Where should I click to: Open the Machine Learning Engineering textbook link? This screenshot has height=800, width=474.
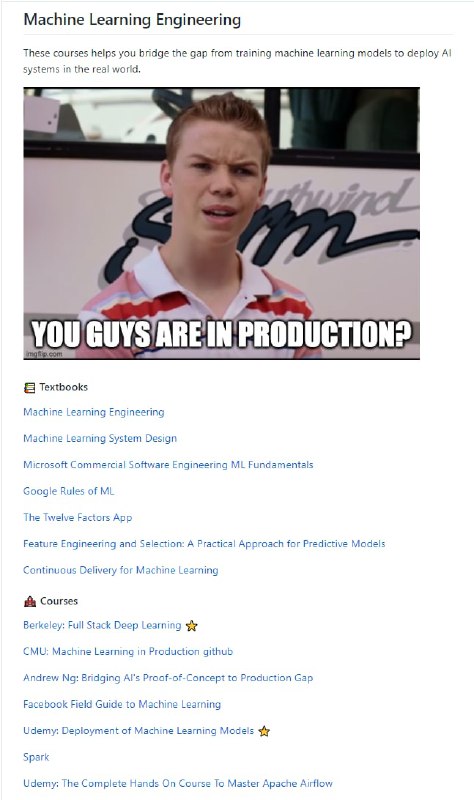pyautogui.click(x=94, y=412)
